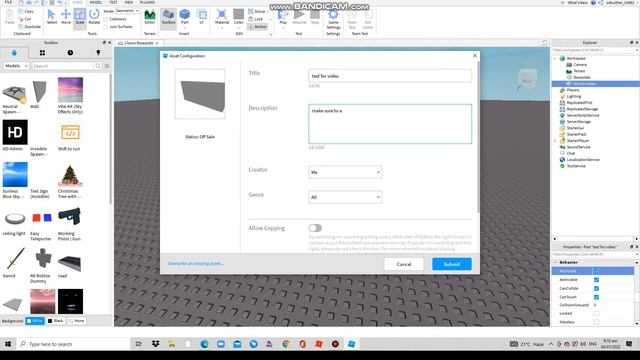Set Toolbox background to Black
The height and width of the screenshot is (360, 640).
(x=56, y=321)
